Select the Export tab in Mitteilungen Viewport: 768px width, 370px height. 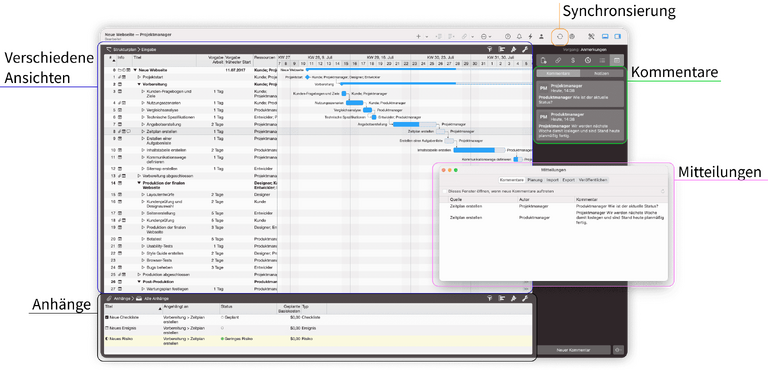569,180
